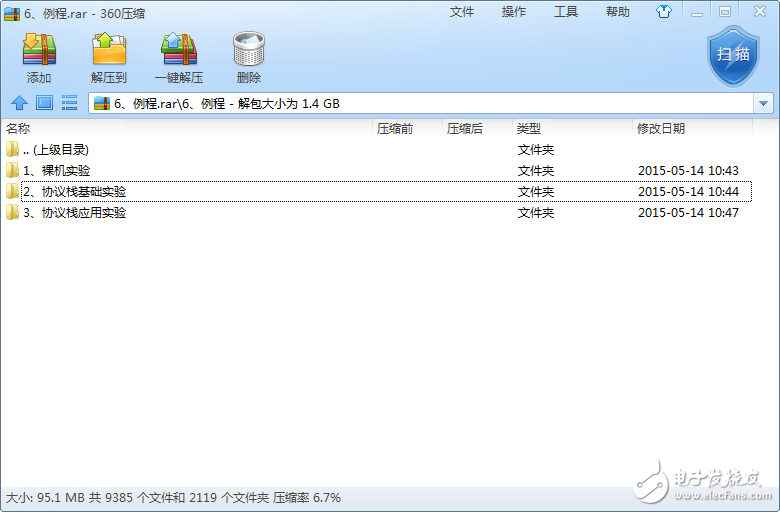Click the 解压到 (Extract to) icon

click(x=109, y=49)
